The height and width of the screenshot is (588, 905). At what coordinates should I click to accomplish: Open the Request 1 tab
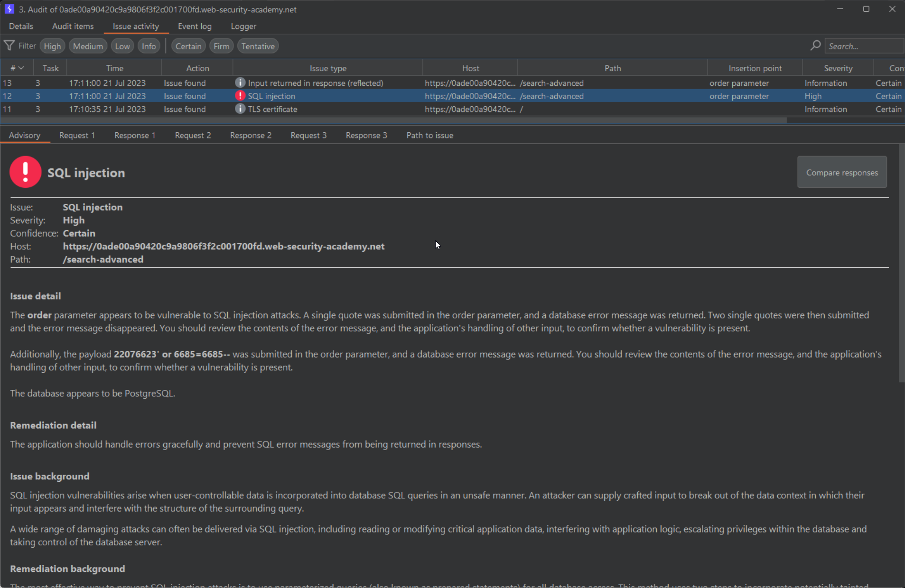(77, 135)
